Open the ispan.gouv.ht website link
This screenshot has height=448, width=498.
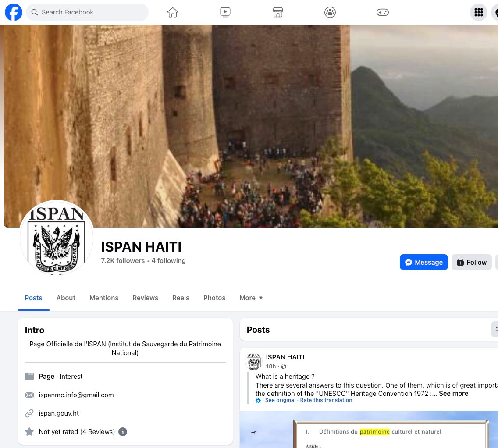59,413
